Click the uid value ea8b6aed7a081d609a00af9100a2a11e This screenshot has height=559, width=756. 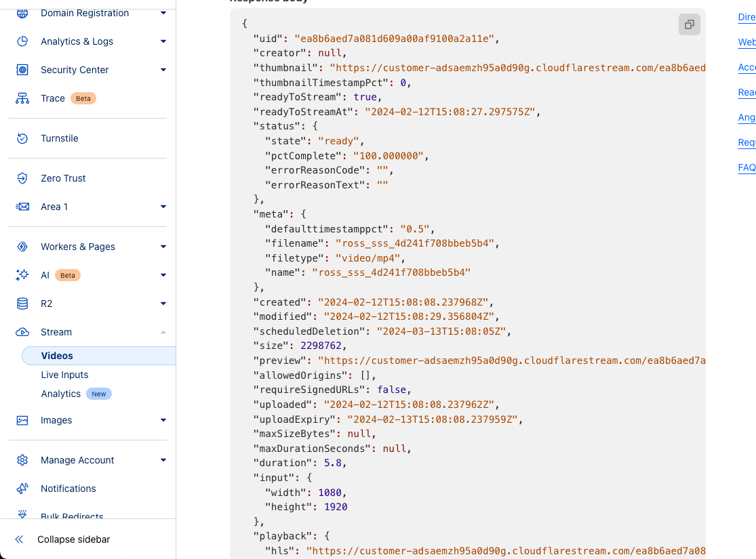point(394,39)
